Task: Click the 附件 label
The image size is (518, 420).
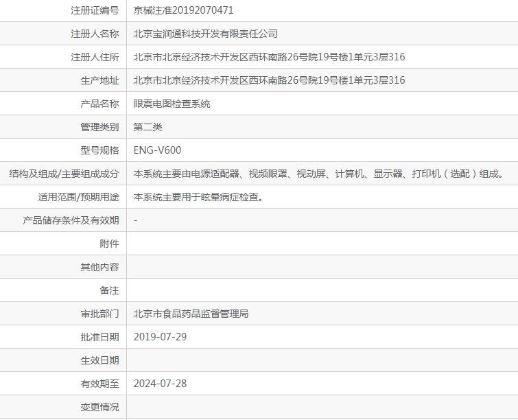Action: [109, 244]
